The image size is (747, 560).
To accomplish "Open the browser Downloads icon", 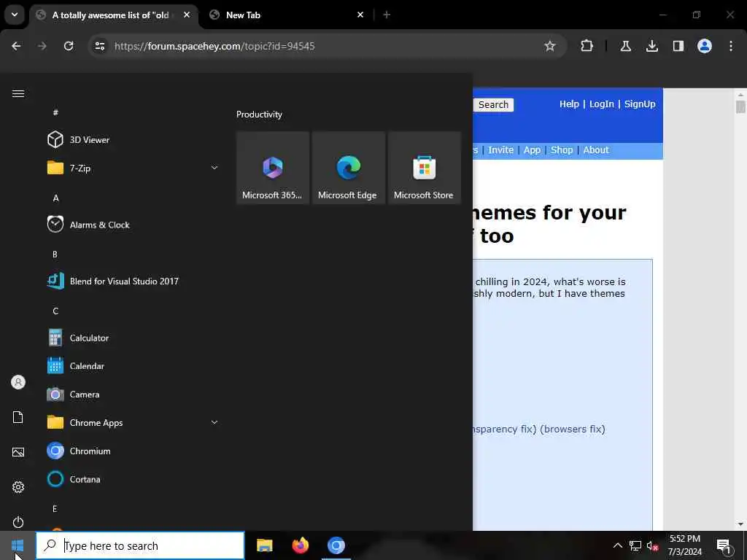I will [651, 46].
